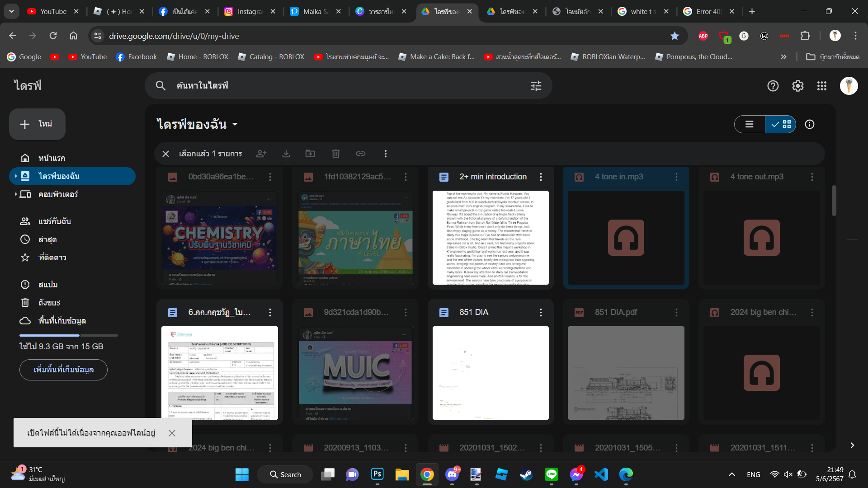Screen dimensions: 868x488
Task: Open the Google account avatar in Drive
Action: tap(849, 86)
